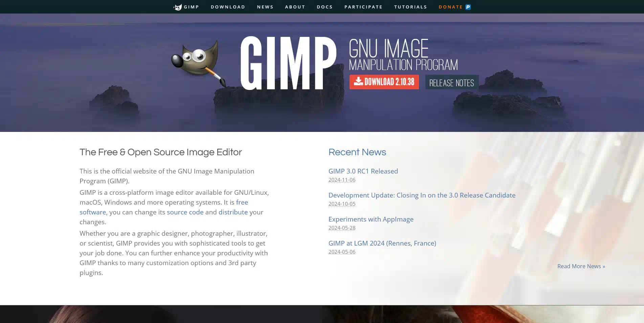
Task: Open Experiments with AppImage article
Action: pyautogui.click(x=371, y=219)
